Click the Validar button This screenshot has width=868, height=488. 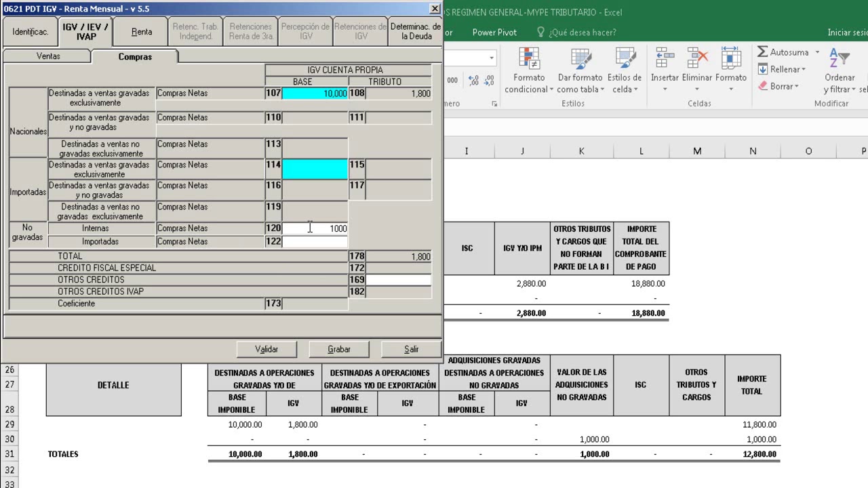coord(267,349)
